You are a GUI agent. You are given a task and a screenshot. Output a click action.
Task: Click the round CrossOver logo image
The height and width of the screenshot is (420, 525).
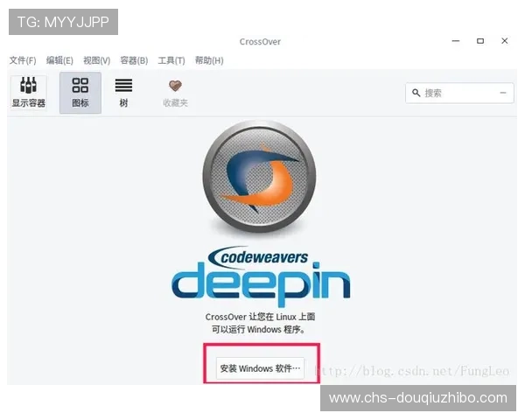[x=260, y=177]
